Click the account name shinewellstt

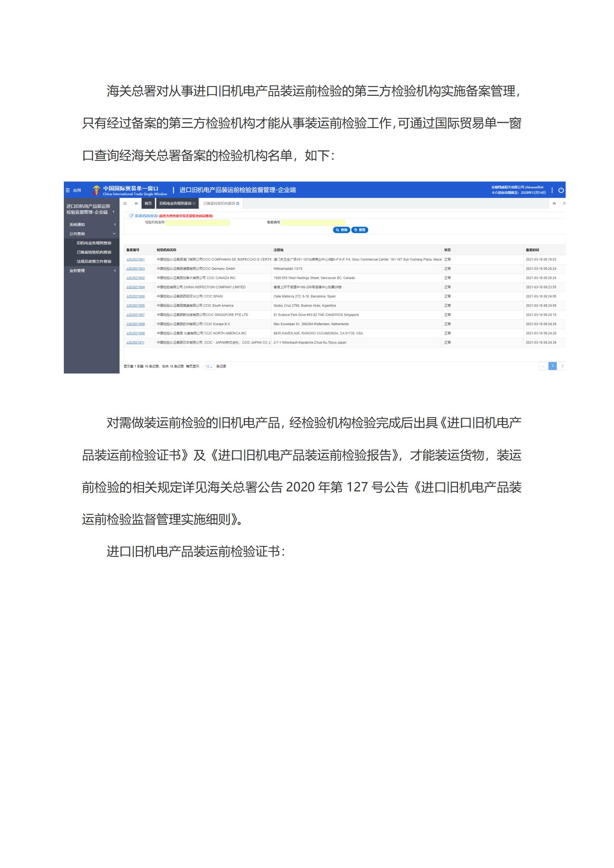click(534, 188)
